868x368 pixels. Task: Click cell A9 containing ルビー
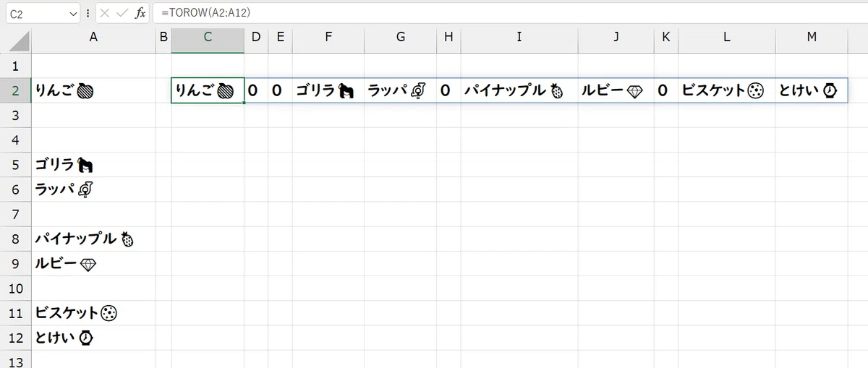coord(93,263)
